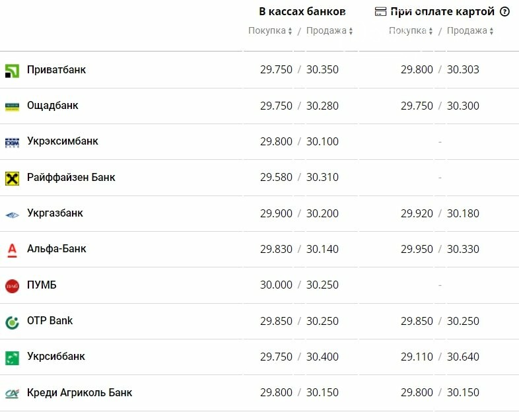Click the Райффайзен Банк logo icon

point(13,178)
